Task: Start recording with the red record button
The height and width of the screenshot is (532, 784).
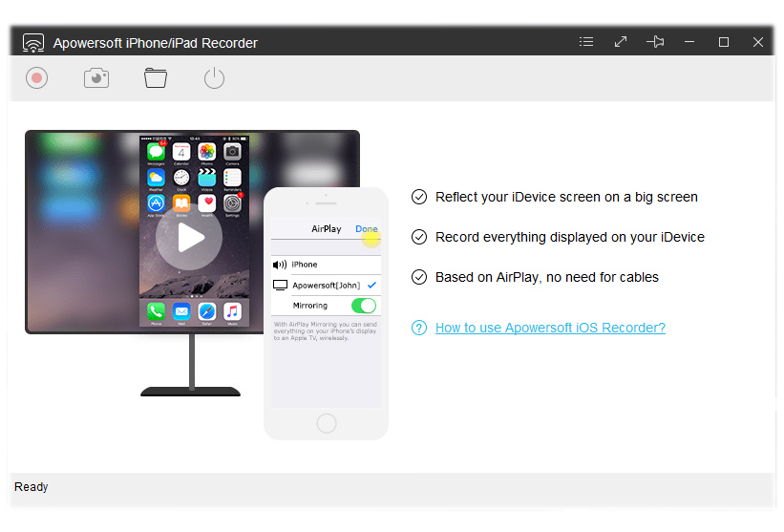Action: tap(36, 78)
